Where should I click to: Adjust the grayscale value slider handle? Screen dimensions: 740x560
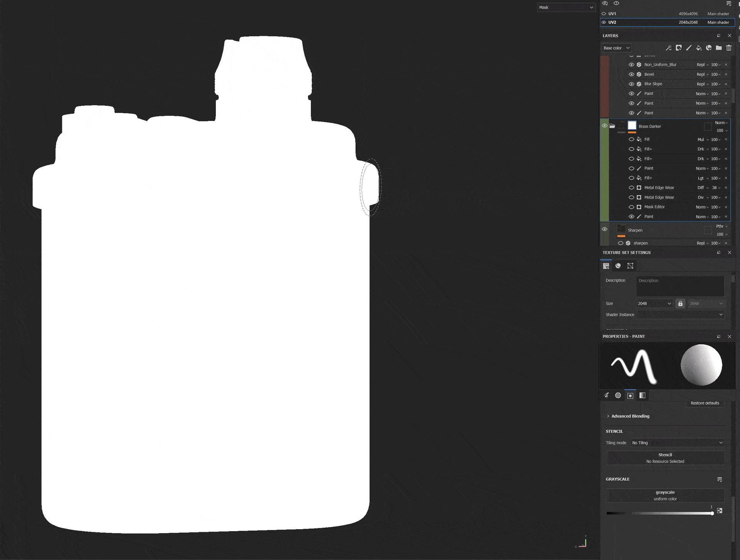point(712,513)
